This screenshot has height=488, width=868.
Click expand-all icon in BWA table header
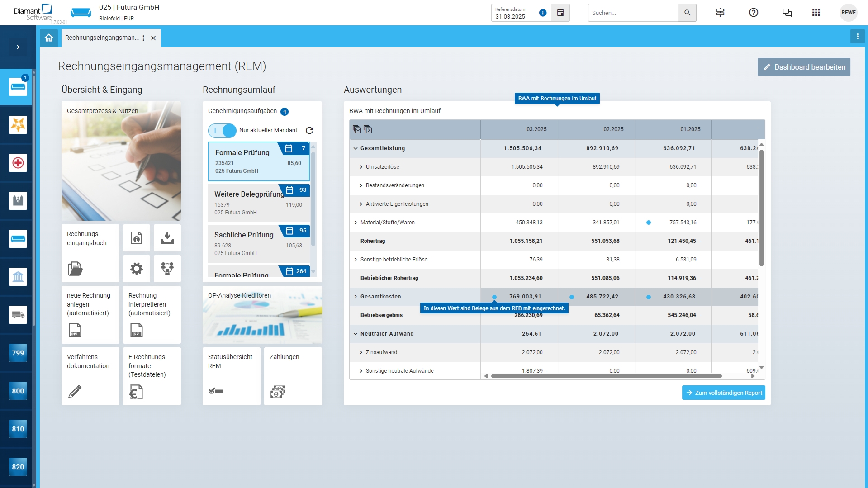[x=357, y=129]
